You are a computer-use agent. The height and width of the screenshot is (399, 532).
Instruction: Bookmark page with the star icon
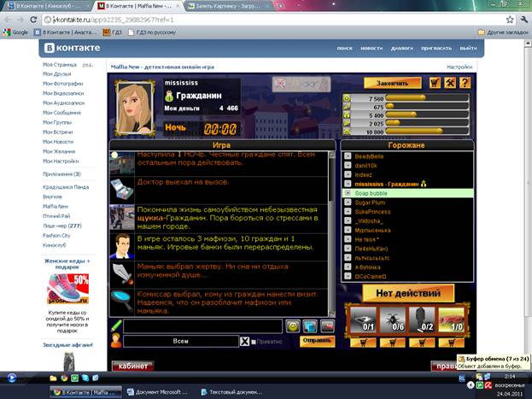click(x=510, y=20)
